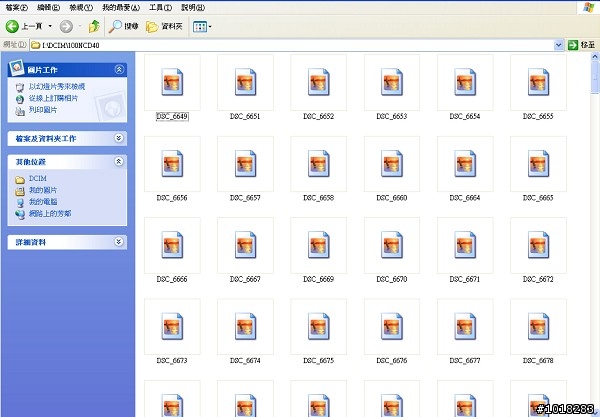Open the DCIM folder link
The image size is (600, 417).
pyautogui.click(x=38, y=179)
